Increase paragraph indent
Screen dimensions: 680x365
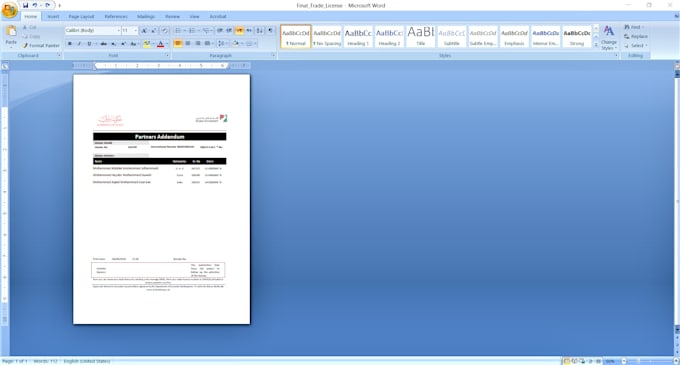[229, 31]
